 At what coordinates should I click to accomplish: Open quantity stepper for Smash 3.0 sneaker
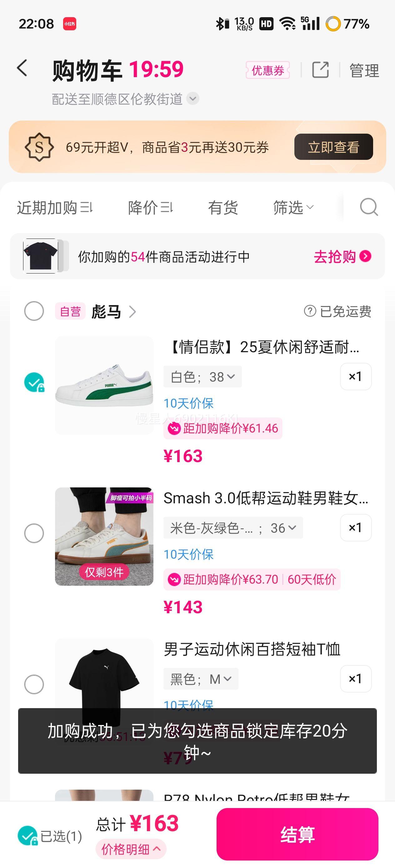click(x=356, y=528)
